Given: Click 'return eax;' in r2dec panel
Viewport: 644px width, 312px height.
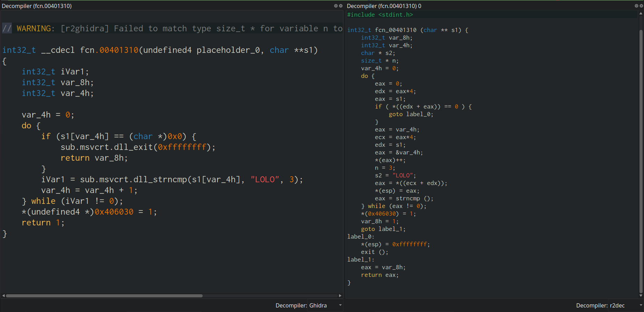Looking at the screenshot, I should coord(380,275).
